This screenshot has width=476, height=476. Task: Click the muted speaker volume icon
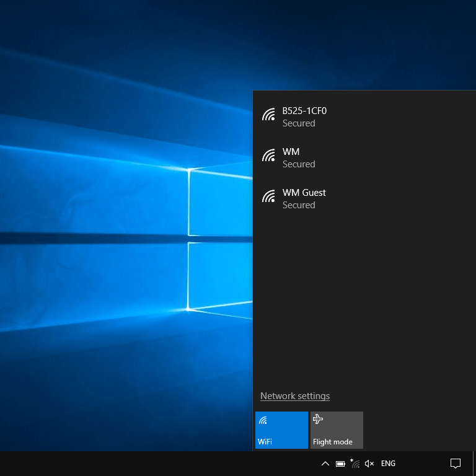tap(369, 464)
